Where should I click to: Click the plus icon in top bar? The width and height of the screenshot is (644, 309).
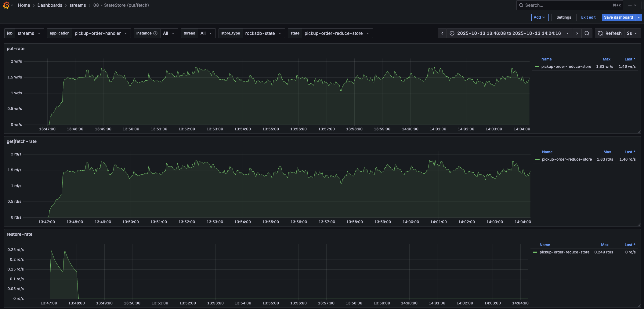click(x=630, y=5)
